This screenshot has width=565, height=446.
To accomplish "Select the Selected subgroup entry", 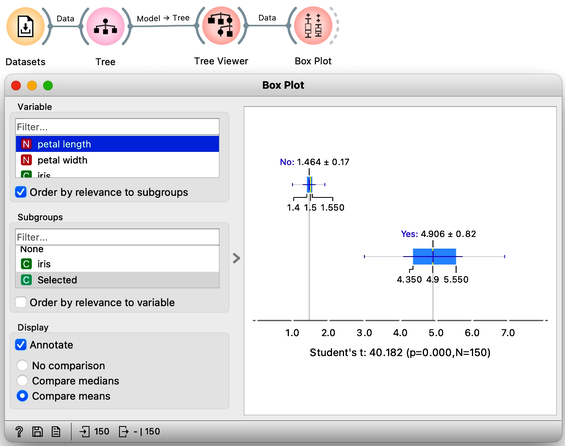I will (x=117, y=280).
